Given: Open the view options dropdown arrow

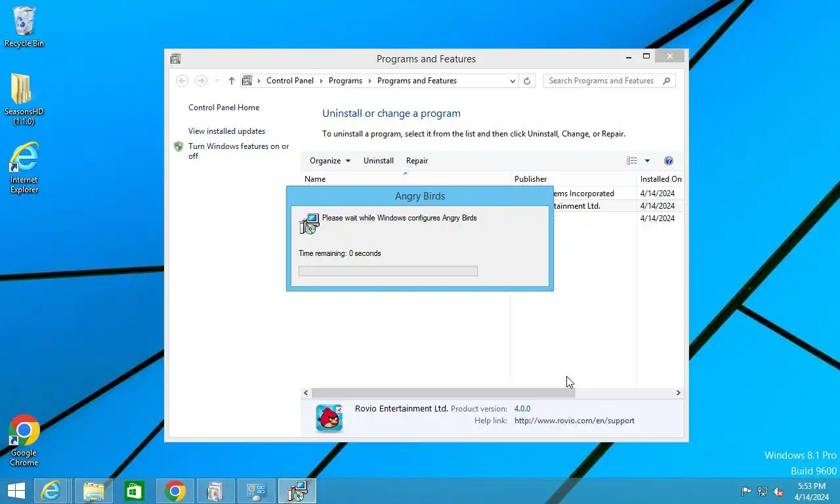Looking at the screenshot, I should click(x=647, y=161).
